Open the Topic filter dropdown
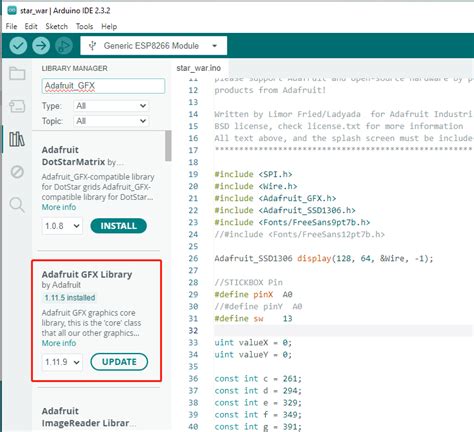 111,121
